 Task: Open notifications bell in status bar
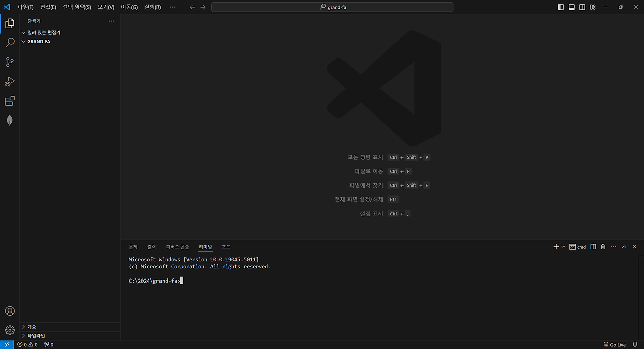(635, 345)
